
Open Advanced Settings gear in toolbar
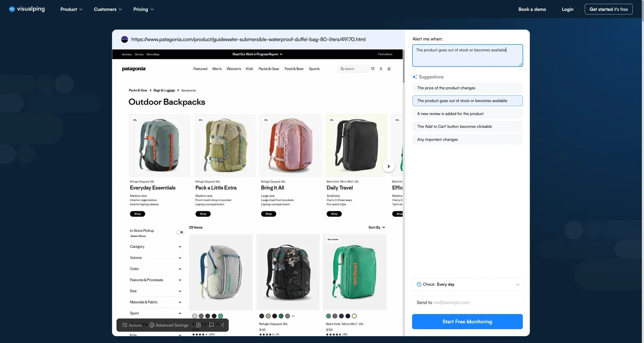(x=169, y=325)
